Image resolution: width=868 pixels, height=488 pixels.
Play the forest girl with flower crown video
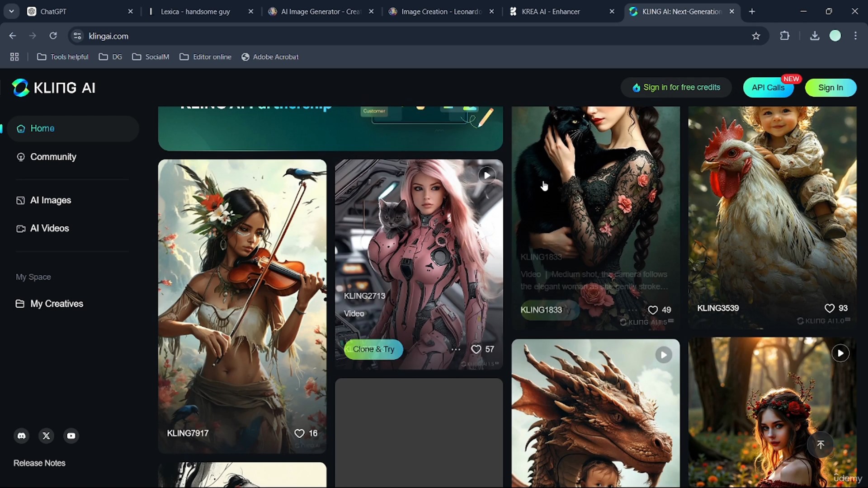(x=840, y=353)
